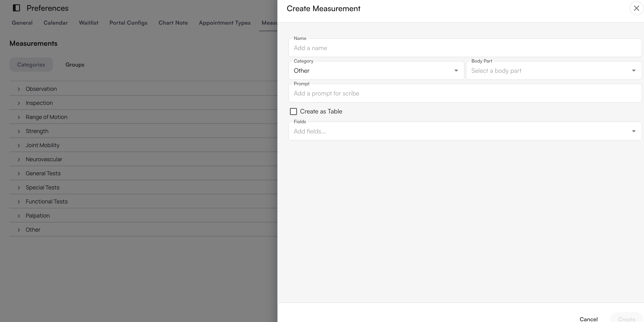Click the sidebar panel icon beside Preferences
Image resolution: width=644 pixels, height=322 pixels.
16,8
